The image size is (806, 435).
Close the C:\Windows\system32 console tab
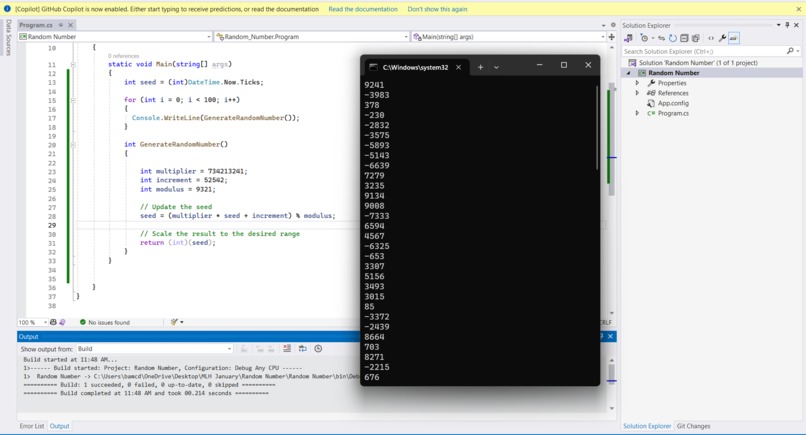click(x=459, y=67)
